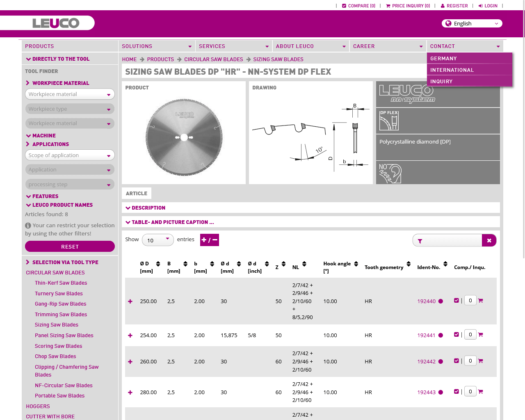Sort table by Hook angle column
The width and height of the screenshot is (525, 420).
[x=356, y=264]
